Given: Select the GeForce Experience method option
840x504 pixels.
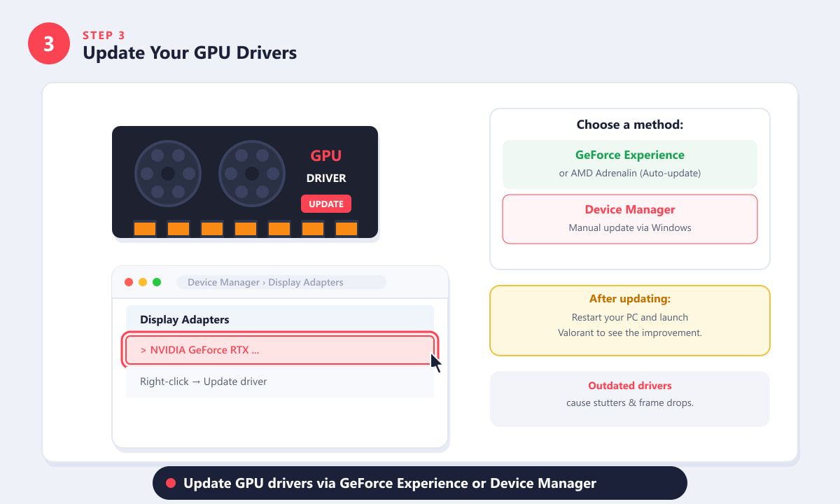Looking at the screenshot, I should click(x=630, y=164).
